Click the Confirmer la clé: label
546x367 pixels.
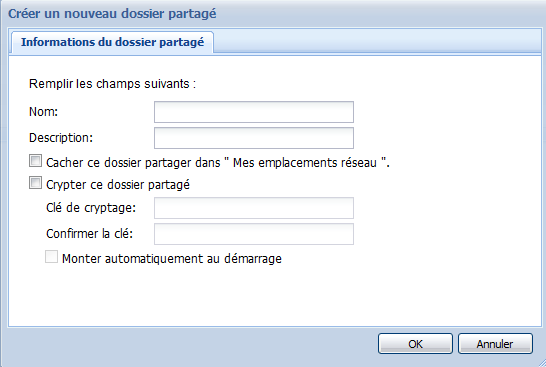89,234
